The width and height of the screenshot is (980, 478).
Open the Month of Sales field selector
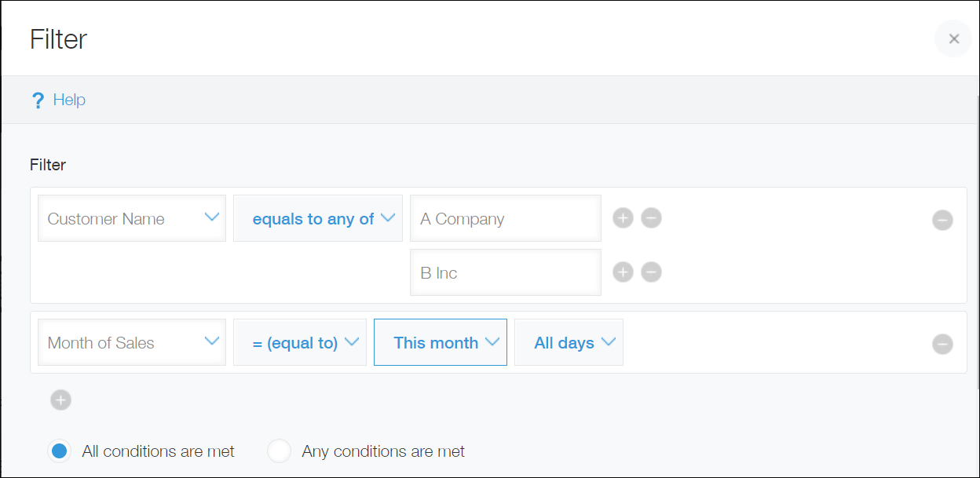(131, 342)
